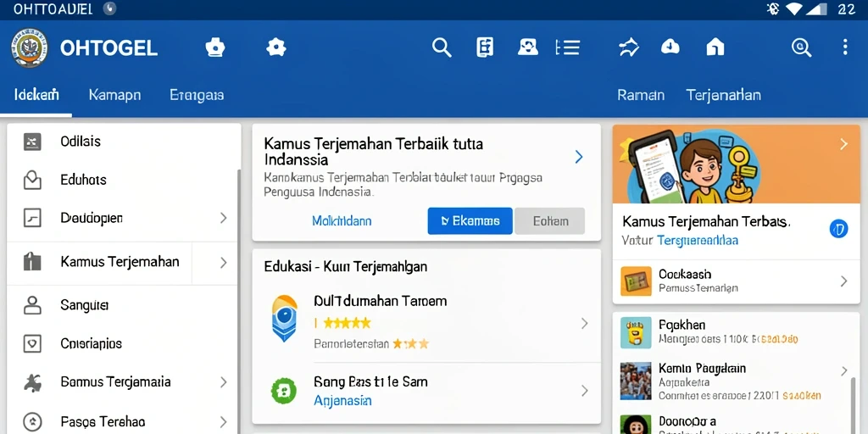868x434 pixels.
Task: Click the share arrow icon in header
Action: tap(629, 48)
